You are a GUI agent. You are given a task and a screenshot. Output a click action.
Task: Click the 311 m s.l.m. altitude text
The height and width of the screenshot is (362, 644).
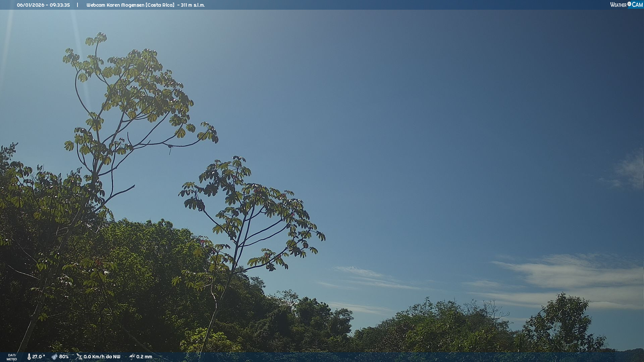click(x=193, y=5)
